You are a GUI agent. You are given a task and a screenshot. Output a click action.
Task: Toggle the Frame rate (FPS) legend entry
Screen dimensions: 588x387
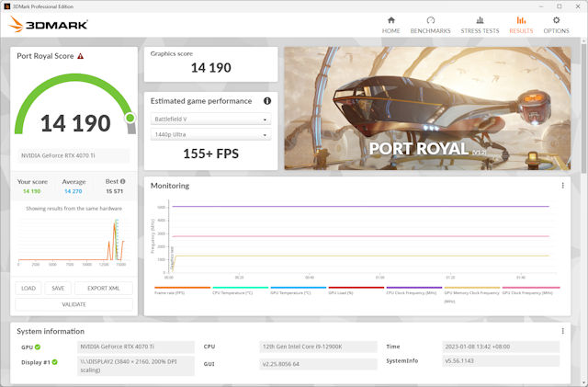(182, 290)
